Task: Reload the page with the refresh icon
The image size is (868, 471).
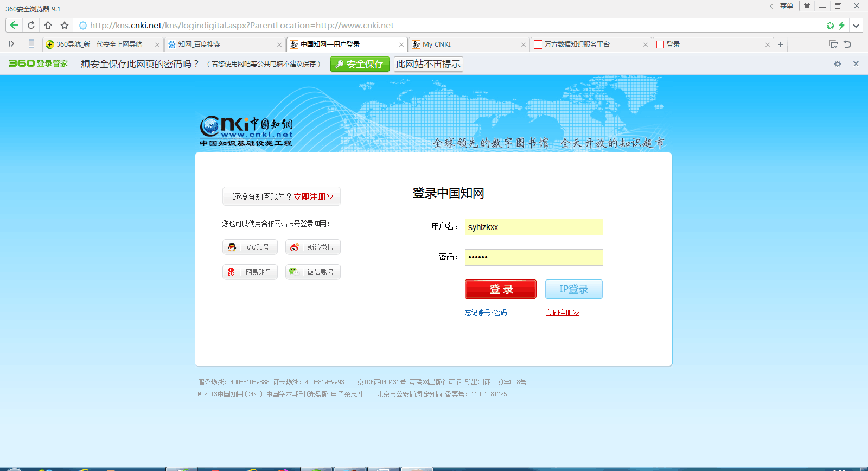Action: (x=31, y=25)
